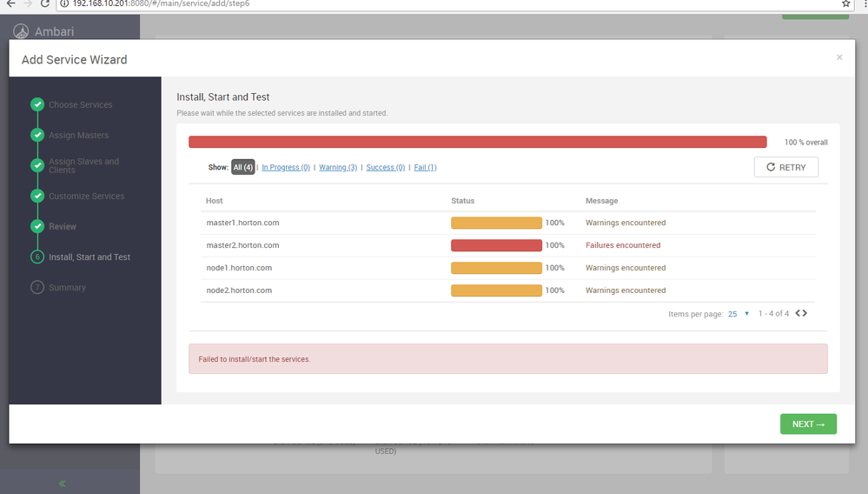This screenshot has height=494, width=868.
Task: Bookmark this page with the star icon
Action: click(846, 3)
